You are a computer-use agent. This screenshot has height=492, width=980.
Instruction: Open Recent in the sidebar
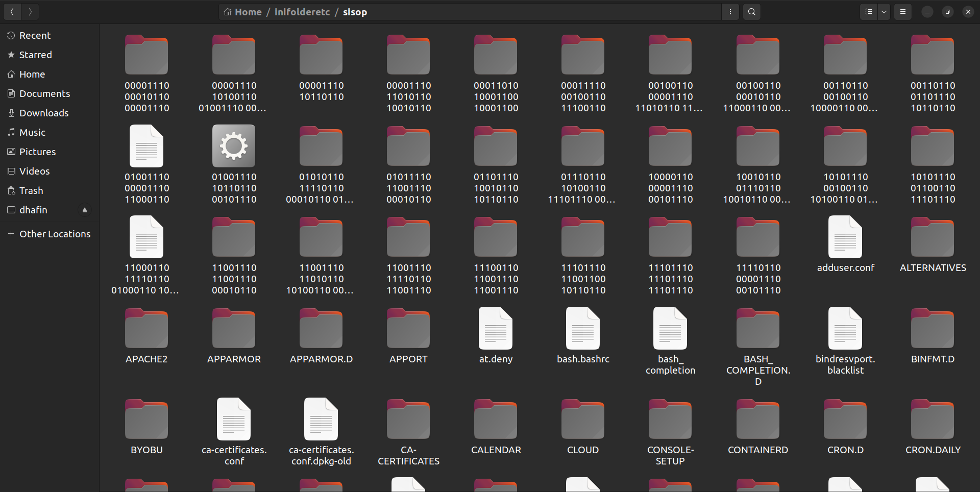point(50,35)
